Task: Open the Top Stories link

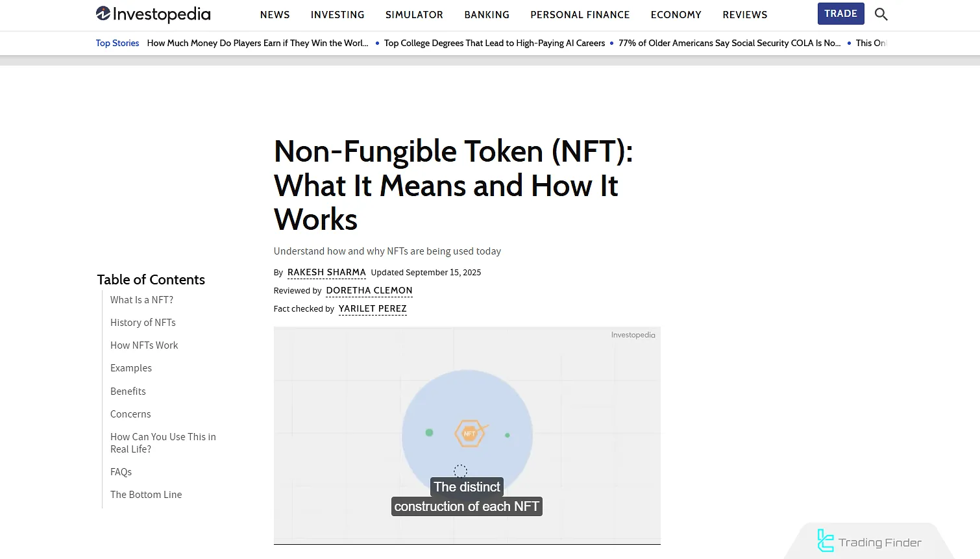Action: [117, 43]
